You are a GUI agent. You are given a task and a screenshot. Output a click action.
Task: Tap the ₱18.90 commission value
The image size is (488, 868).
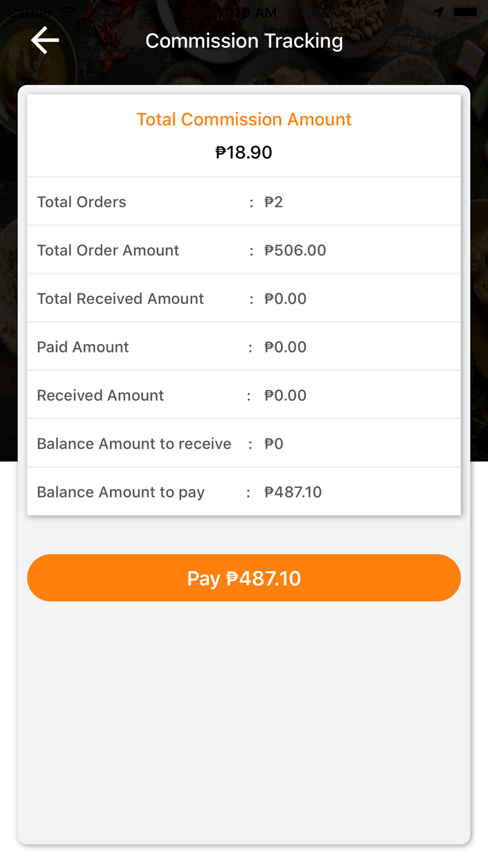244,152
